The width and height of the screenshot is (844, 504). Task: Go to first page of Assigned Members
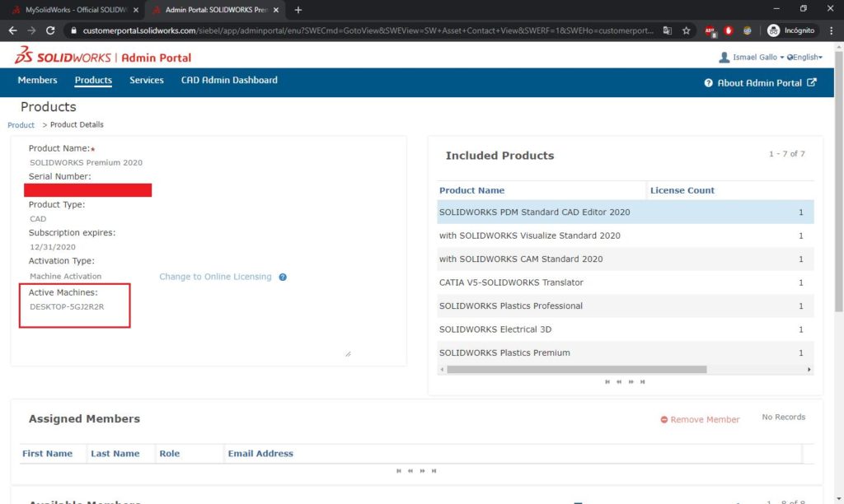399,471
